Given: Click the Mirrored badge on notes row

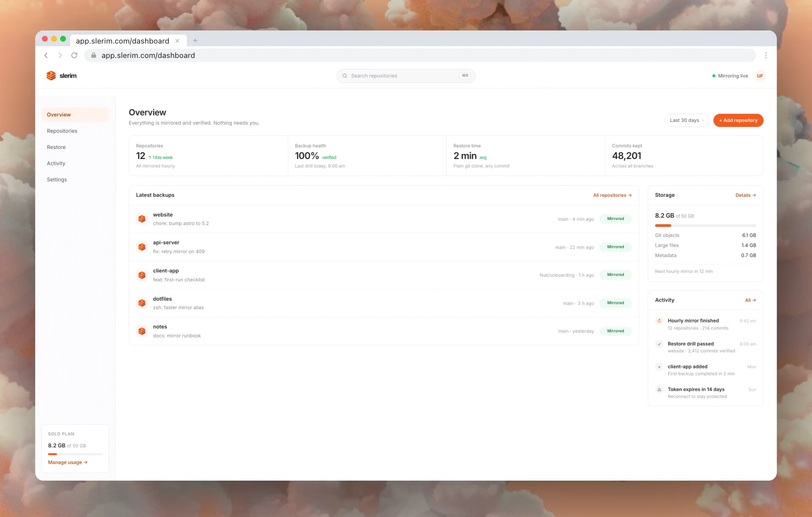Looking at the screenshot, I should tap(615, 331).
